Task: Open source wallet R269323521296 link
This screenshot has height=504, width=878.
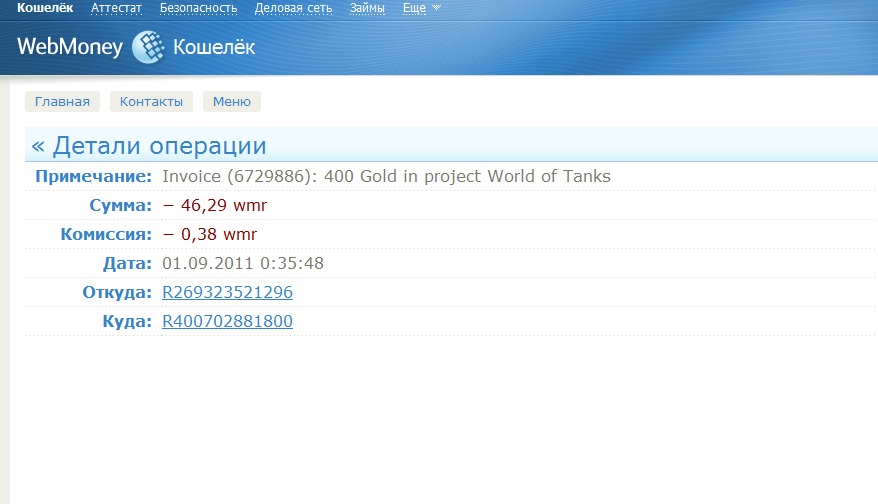Action: (x=227, y=292)
